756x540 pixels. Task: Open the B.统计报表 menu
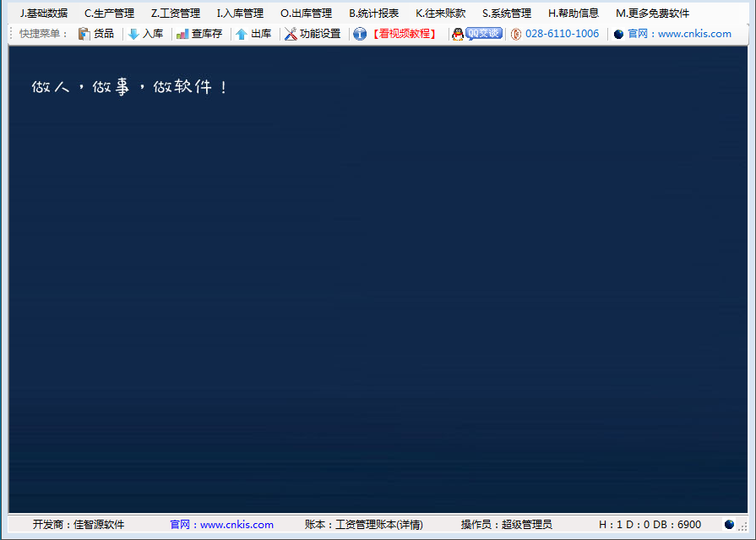[x=372, y=13]
